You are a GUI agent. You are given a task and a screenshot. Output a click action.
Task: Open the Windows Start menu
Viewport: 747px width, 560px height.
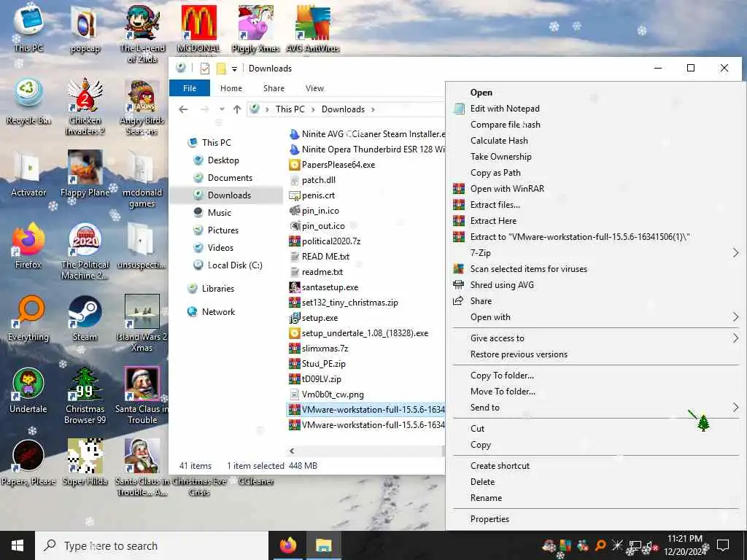coord(18,545)
